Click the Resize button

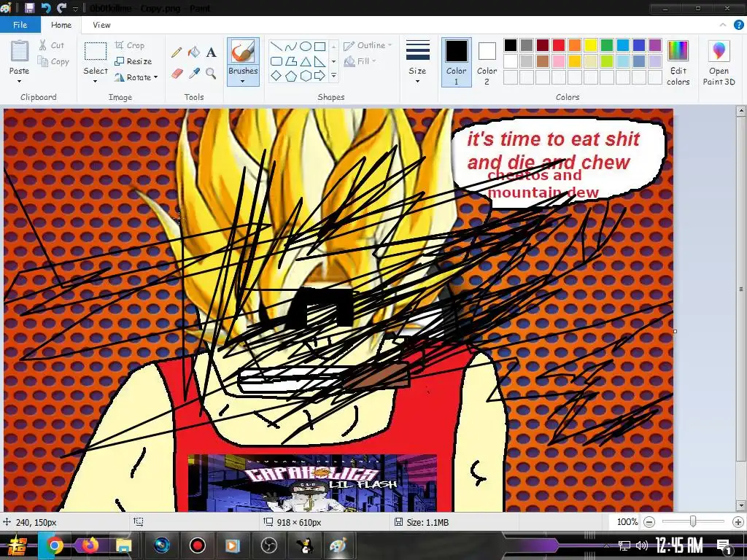pos(133,61)
